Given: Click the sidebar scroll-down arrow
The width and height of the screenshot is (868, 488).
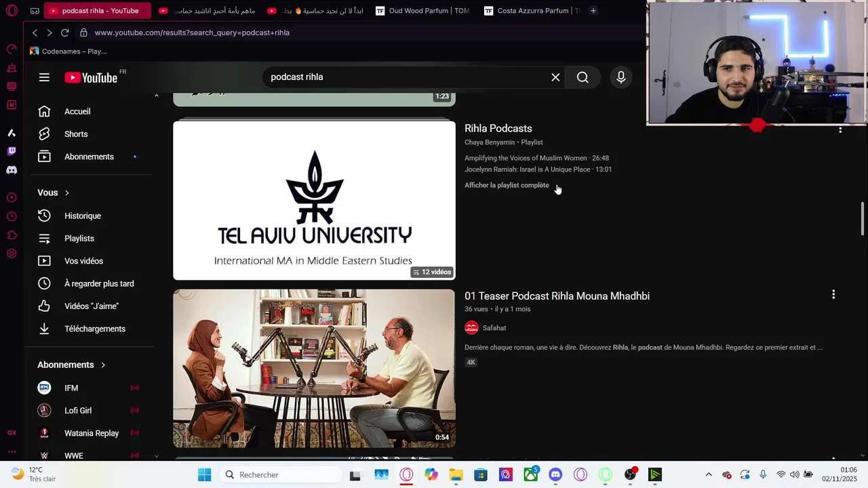Looking at the screenshot, I should [156, 456].
